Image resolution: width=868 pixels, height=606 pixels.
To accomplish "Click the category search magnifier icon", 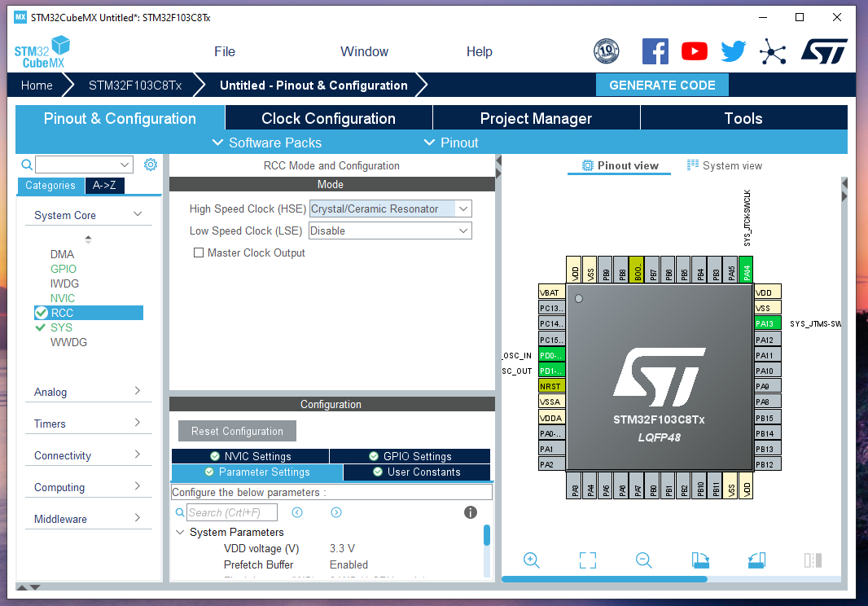I will pyautogui.click(x=27, y=165).
